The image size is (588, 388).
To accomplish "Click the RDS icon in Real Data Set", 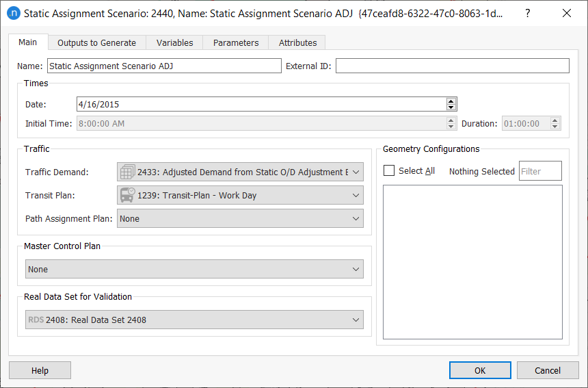I will click(x=36, y=320).
